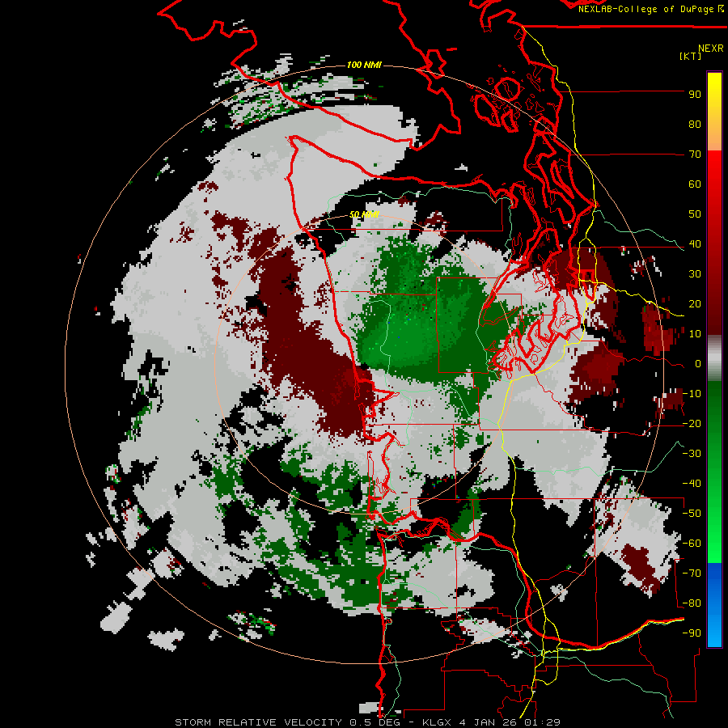Click the -80 scale label
Screen dimensions: 728x728
coord(692,603)
